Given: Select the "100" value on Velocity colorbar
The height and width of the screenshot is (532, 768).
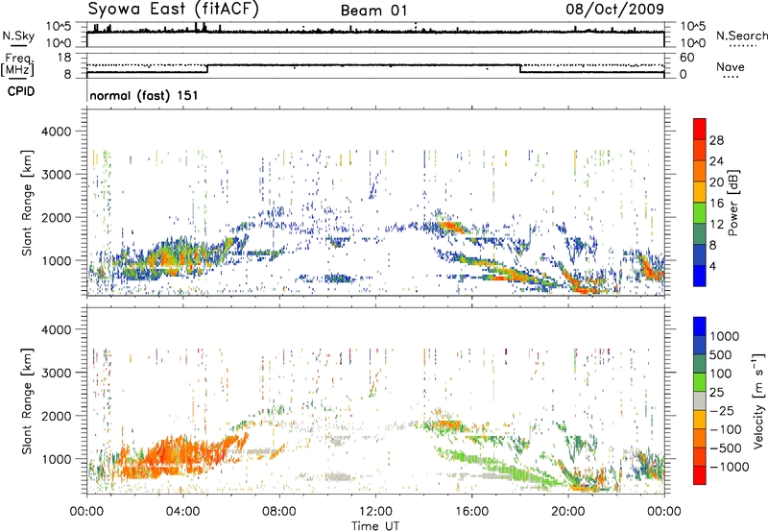Looking at the screenshot, I should 721,374.
